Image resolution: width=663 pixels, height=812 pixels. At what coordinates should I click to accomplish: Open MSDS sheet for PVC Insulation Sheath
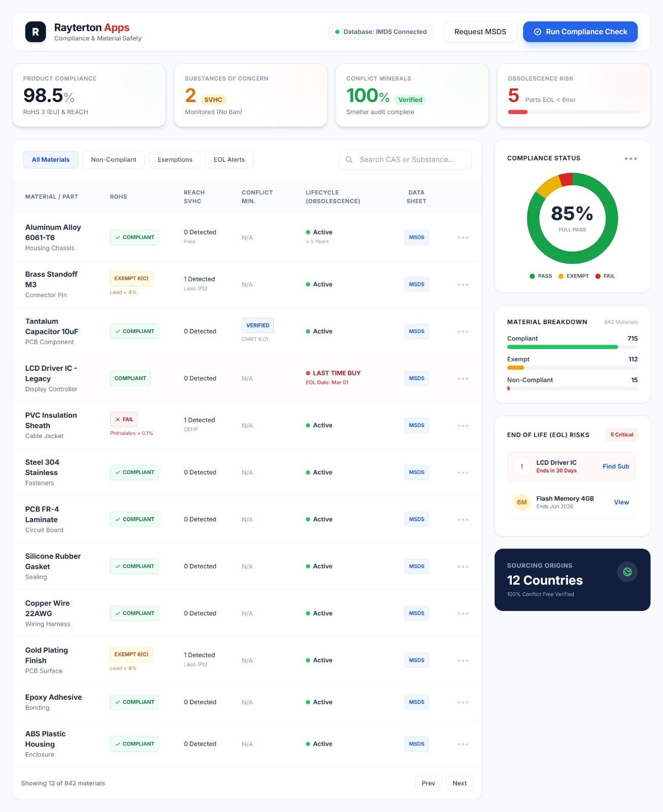pos(416,425)
